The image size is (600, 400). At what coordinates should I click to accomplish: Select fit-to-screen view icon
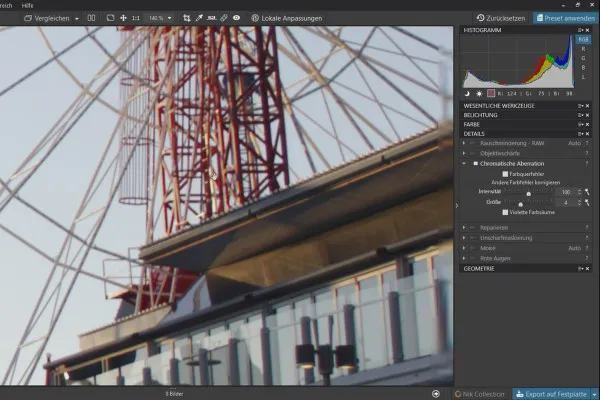click(110, 18)
